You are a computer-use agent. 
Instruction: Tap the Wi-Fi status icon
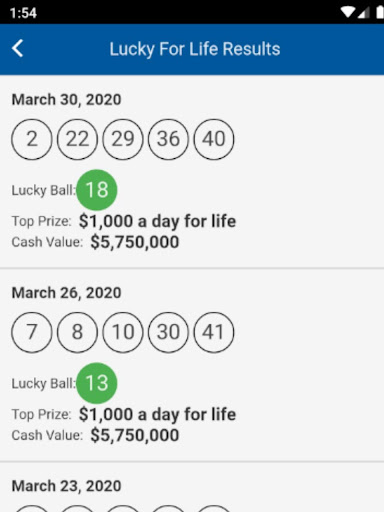coord(347,13)
